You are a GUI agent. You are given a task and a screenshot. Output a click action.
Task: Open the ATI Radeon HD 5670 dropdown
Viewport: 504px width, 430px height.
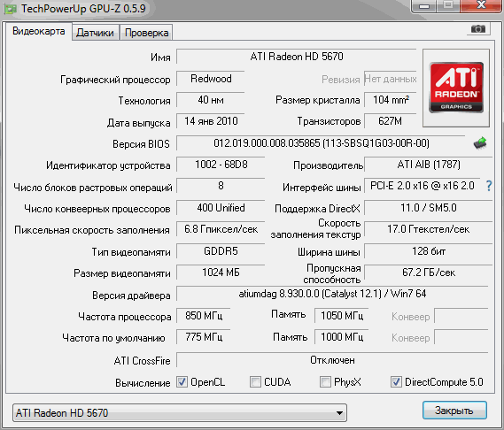click(x=180, y=413)
